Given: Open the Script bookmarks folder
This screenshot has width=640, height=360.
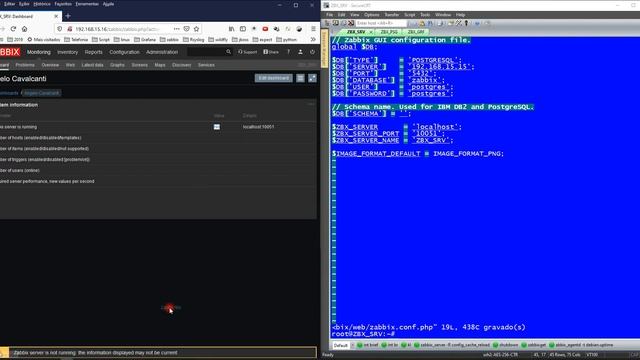Looking at the screenshot, I should pyautogui.click(x=101, y=40).
